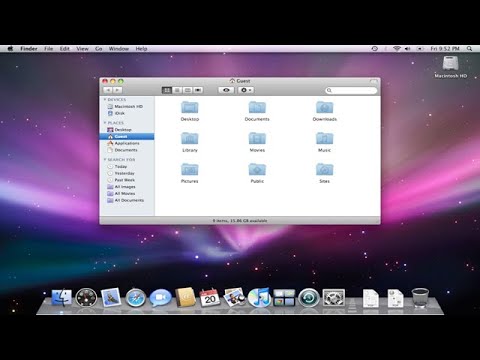The image size is (480, 360).
Task: Select the Today search in the sidebar
Action: pyautogui.click(x=127, y=166)
